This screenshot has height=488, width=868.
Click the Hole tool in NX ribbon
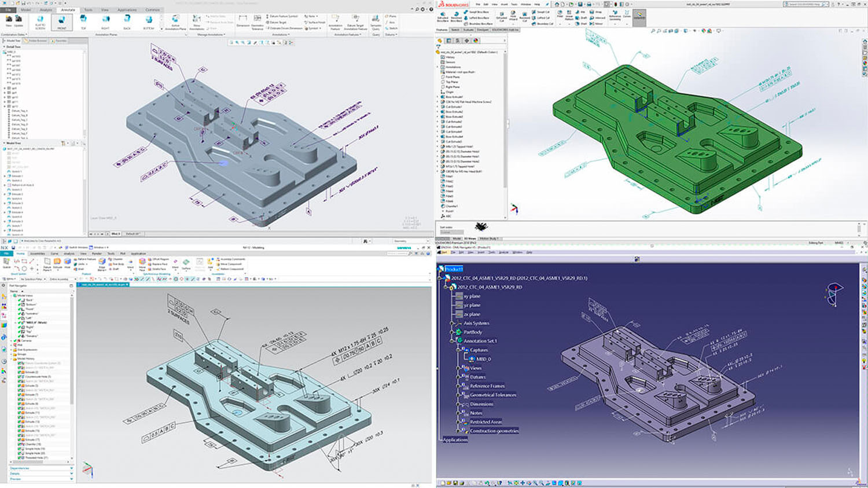[67, 263]
